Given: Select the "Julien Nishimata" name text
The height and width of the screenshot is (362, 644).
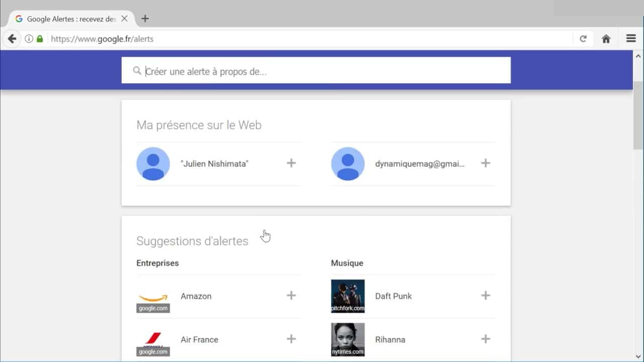Looking at the screenshot, I should (214, 163).
